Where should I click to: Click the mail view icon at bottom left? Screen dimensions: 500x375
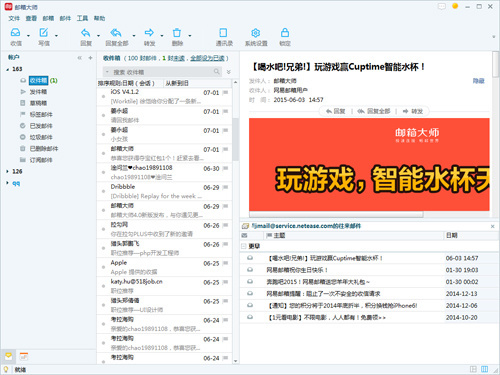(x=9, y=356)
